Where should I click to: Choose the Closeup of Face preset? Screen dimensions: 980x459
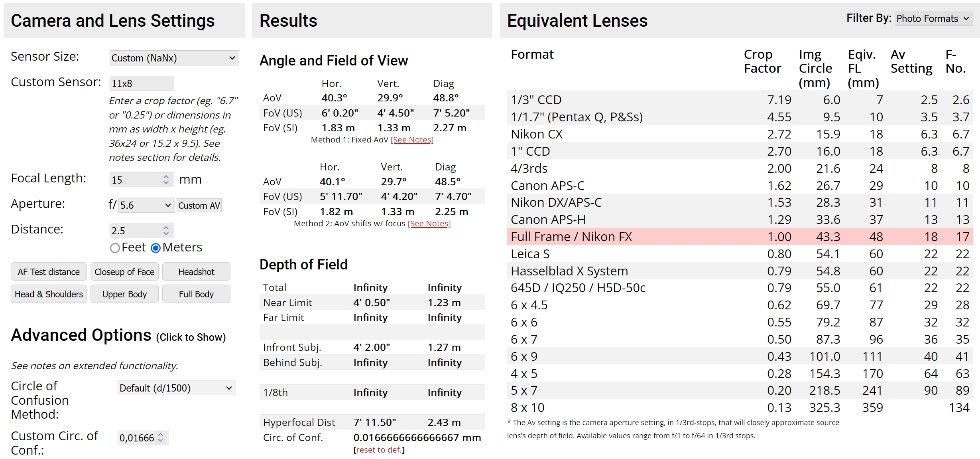pyautogui.click(x=124, y=272)
